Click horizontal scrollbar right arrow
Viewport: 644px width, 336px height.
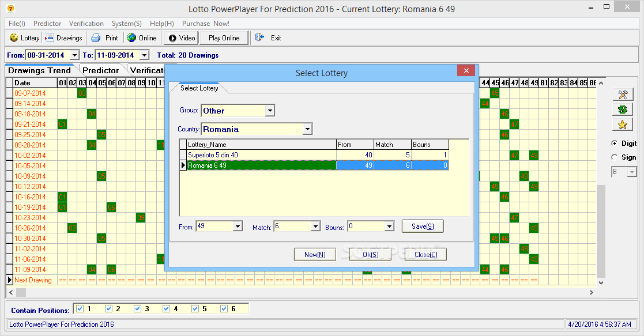pos(592,292)
